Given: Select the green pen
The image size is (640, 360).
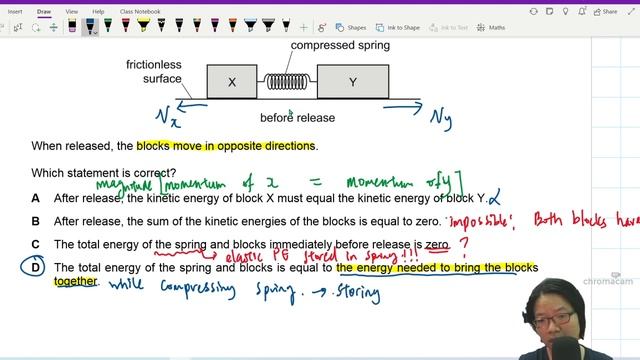Looking at the screenshot, I should click(108, 26).
